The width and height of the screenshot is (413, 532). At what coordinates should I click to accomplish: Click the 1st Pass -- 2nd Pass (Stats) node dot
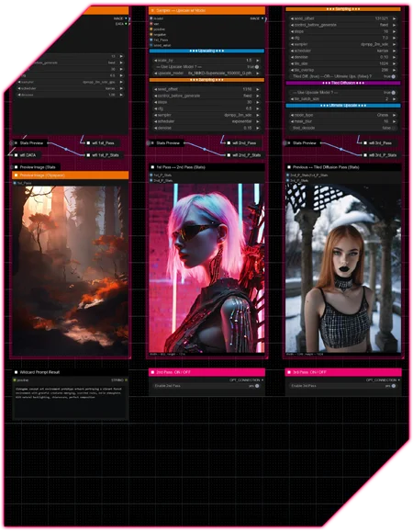click(x=152, y=167)
